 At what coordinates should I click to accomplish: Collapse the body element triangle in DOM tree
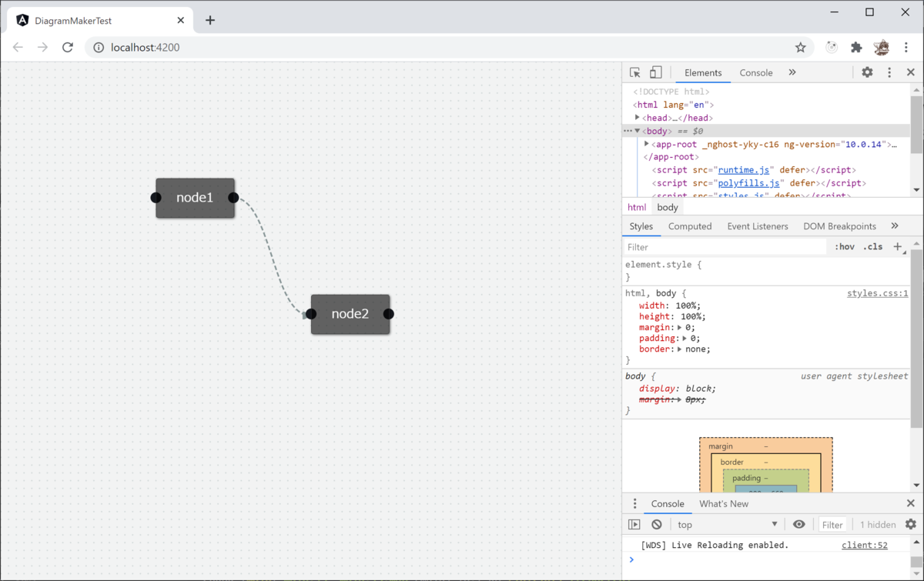[638, 131]
